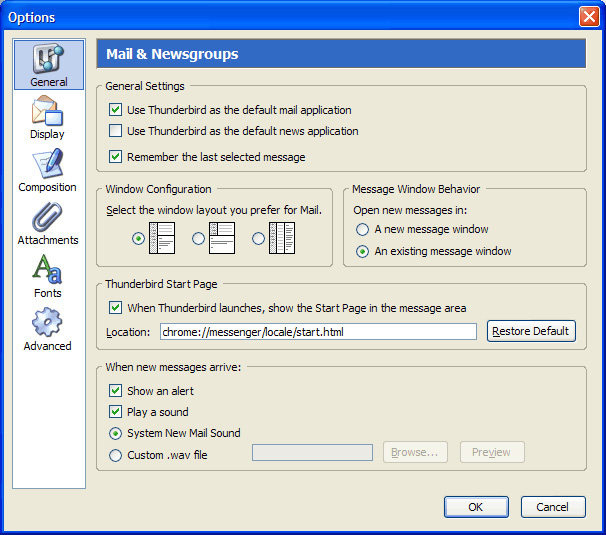Click the Restore Default button
Image resolution: width=606 pixels, height=535 pixels.
pos(531,331)
